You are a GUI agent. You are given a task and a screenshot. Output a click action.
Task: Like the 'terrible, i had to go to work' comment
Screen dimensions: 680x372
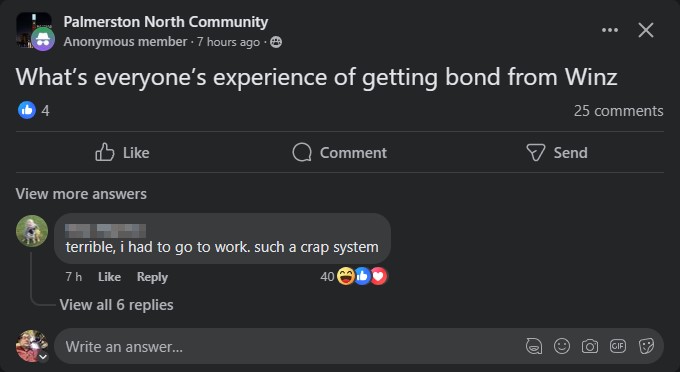pos(109,277)
